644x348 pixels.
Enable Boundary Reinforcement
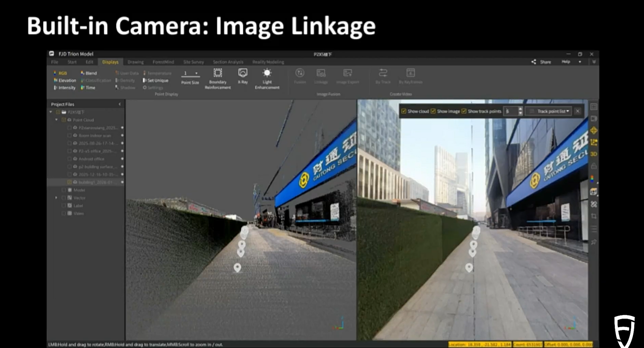coord(218,79)
